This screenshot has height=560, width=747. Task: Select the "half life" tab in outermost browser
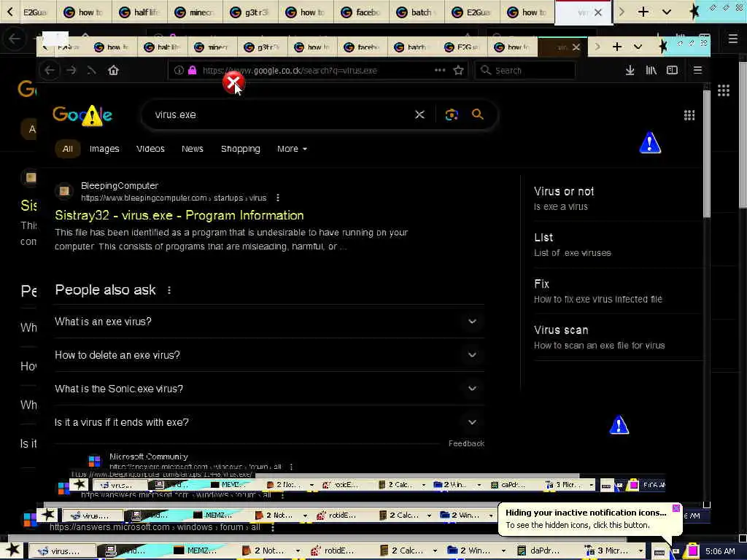(139, 12)
